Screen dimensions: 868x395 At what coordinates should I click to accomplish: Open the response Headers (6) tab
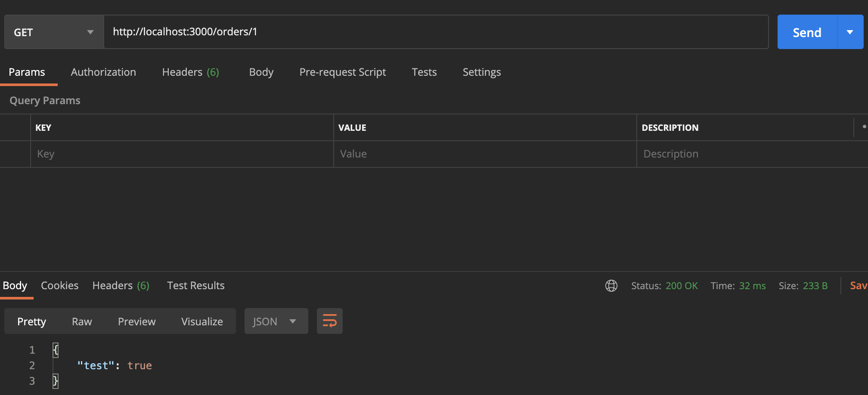pos(121,285)
